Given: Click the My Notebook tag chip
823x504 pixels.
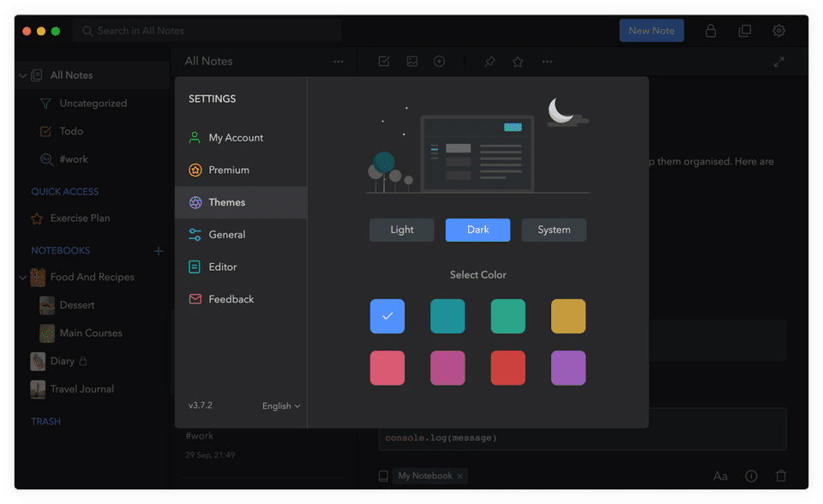Looking at the screenshot, I should (430, 477).
